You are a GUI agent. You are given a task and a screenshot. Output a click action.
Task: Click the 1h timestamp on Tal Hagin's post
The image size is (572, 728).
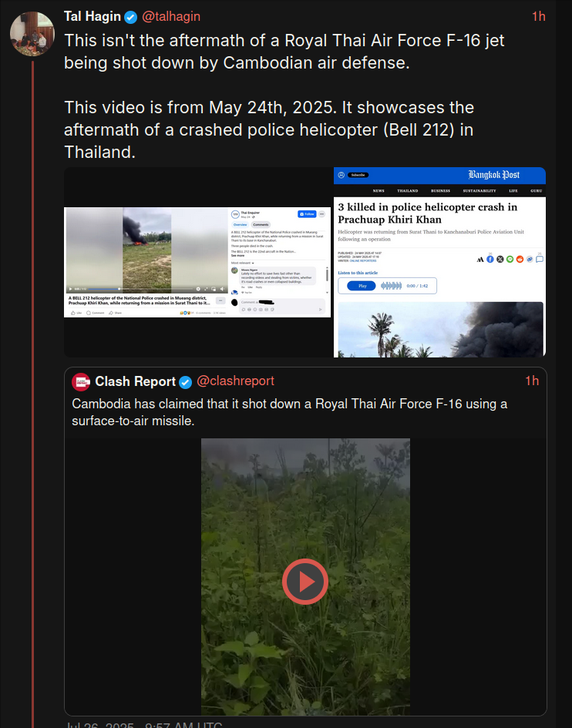tap(539, 17)
